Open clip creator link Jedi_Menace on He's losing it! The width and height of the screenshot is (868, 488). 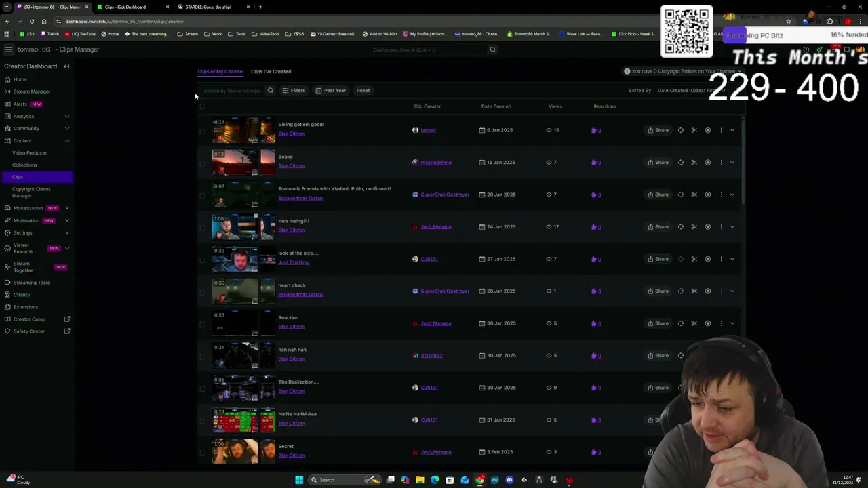tap(436, 227)
